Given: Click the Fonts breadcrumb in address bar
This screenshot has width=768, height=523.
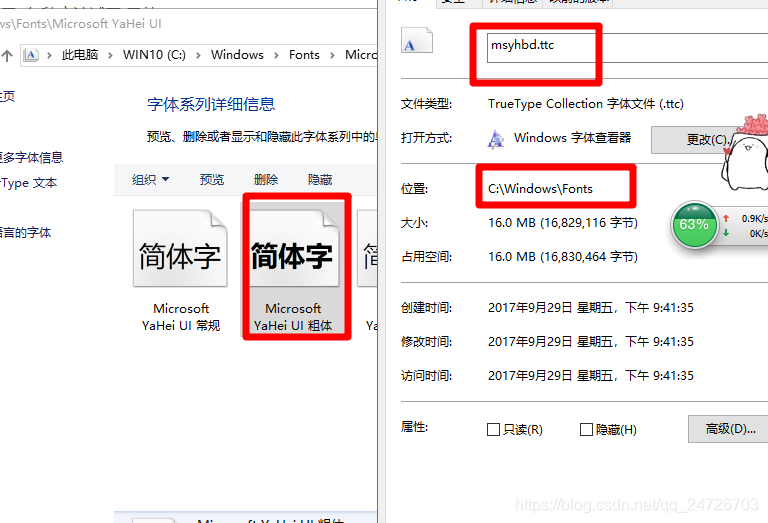Looking at the screenshot, I should click(x=304, y=55).
